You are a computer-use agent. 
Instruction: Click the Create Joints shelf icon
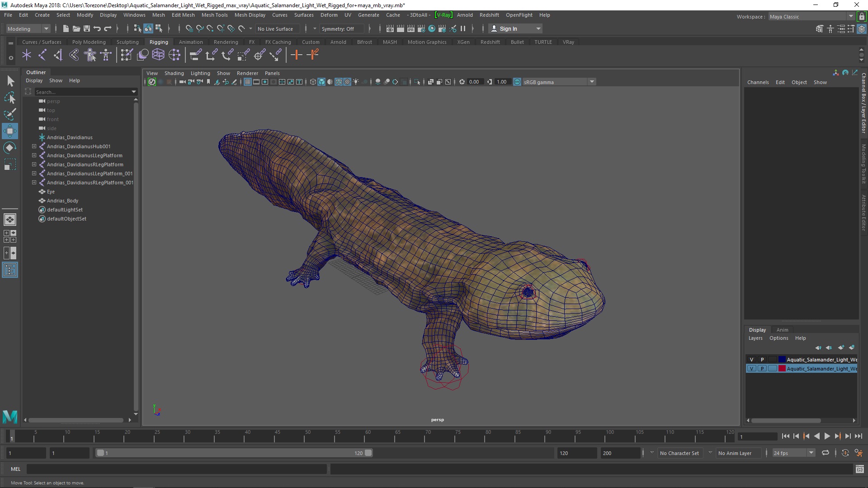coord(42,55)
